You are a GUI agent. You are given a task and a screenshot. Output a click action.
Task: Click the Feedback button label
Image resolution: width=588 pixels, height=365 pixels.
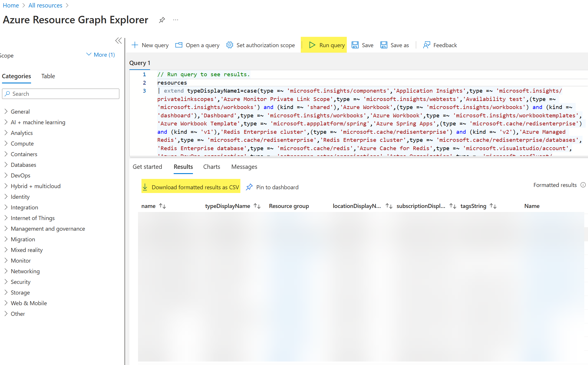[445, 45]
